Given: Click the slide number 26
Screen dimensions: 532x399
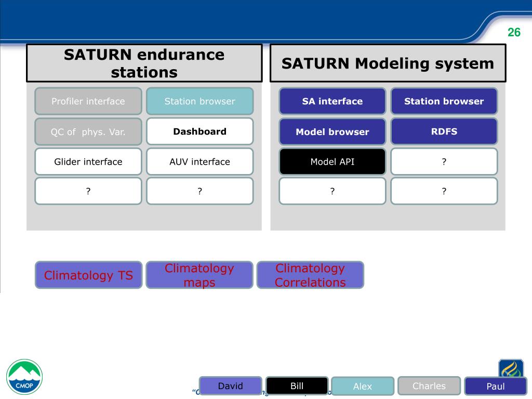Looking at the screenshot, I should click(514, 32).
